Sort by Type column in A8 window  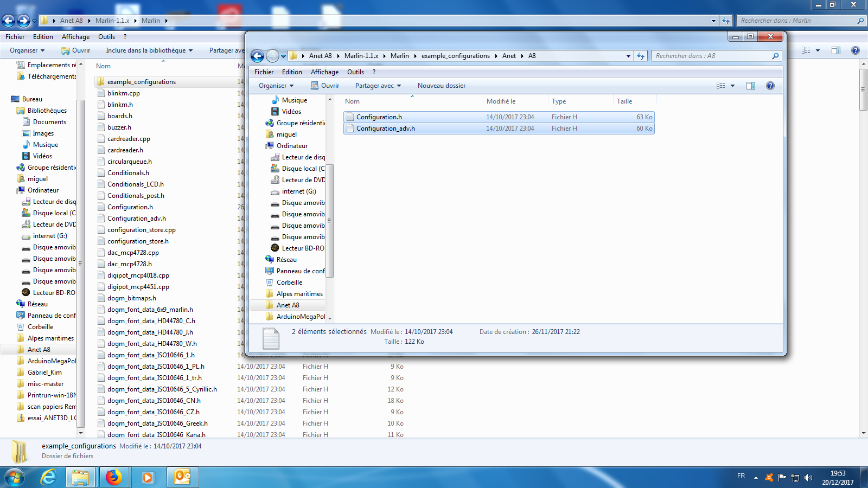coord(580,101)
